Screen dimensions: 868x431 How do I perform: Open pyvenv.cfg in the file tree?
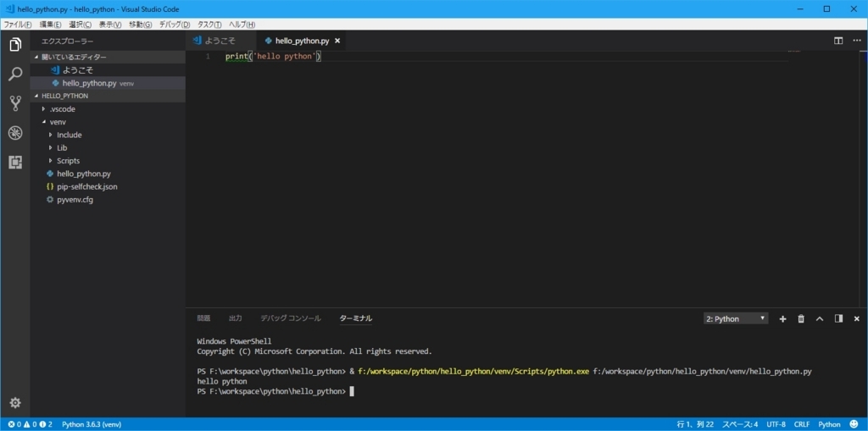point(108,200)
